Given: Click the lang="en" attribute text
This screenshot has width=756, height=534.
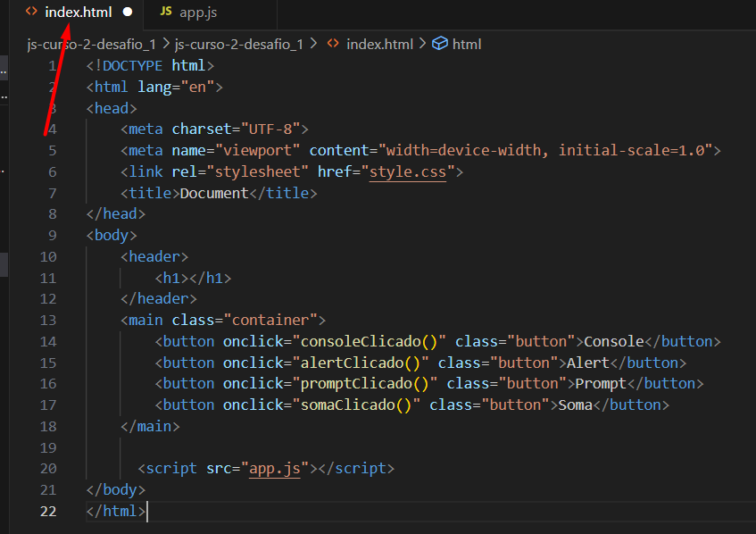Looking at the screenshot, I should (x=176, y=88).
